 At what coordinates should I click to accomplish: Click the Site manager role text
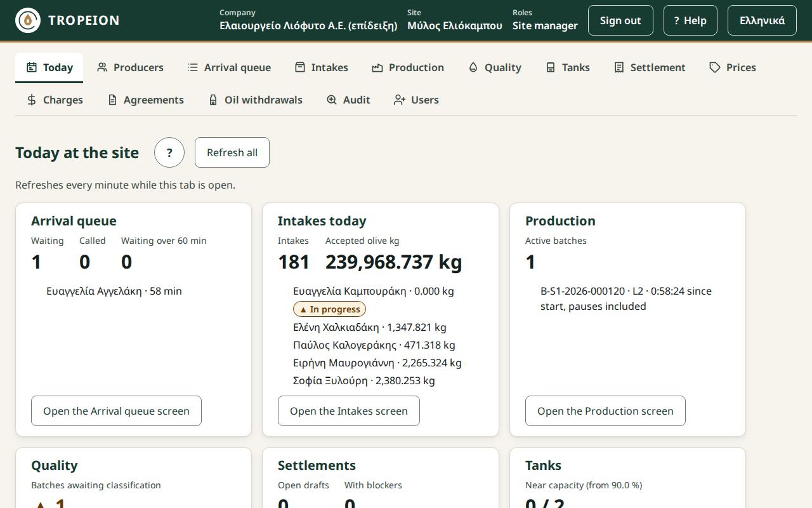[x=545, y=25]
